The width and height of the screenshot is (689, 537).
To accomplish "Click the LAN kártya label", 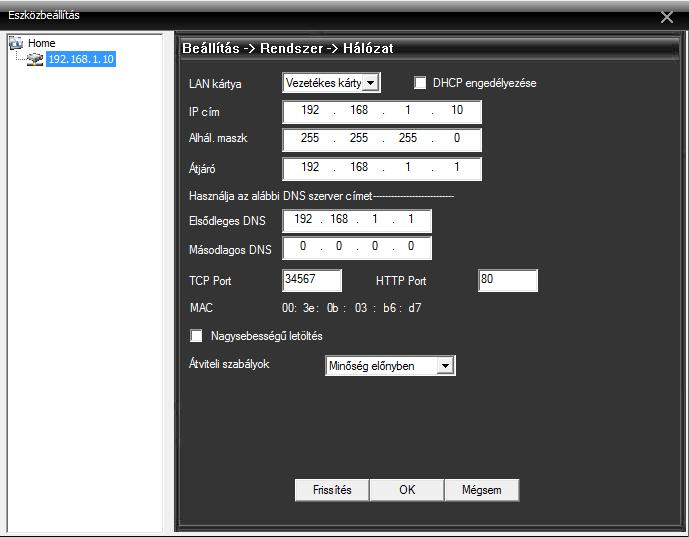I will 215,84.
